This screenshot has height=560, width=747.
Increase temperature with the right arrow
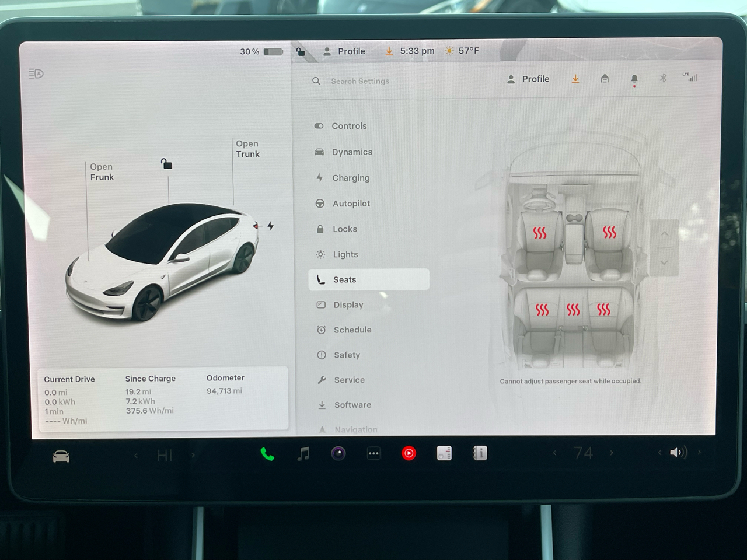[x=612, y=453]
